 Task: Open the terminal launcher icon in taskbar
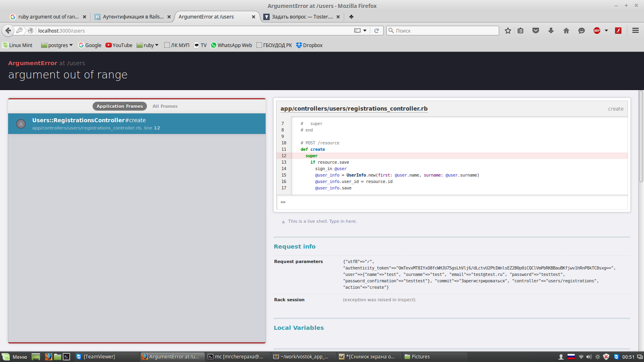tap(67, 357)
